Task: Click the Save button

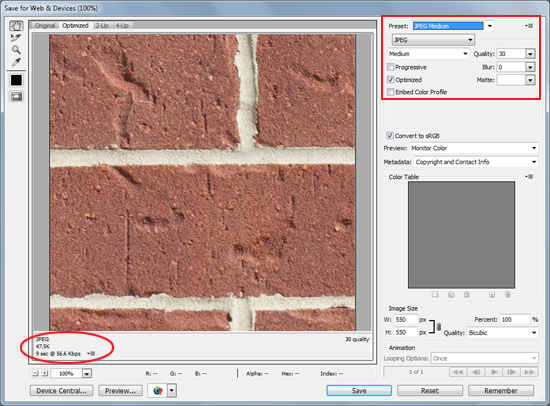Action: point(359,391)
